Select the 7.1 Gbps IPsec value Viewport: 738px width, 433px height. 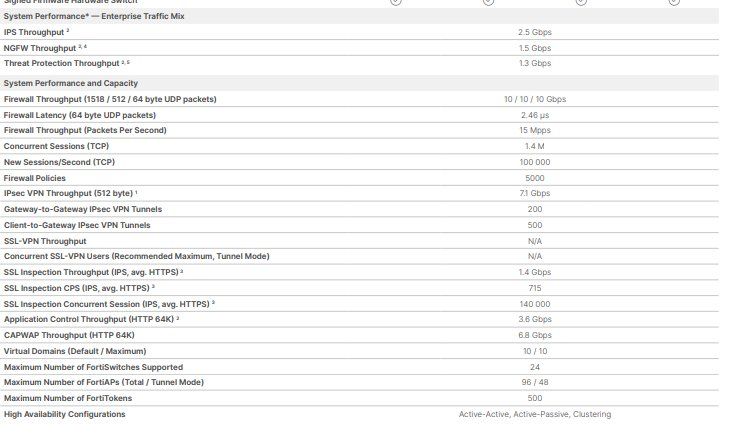point(535,193)
